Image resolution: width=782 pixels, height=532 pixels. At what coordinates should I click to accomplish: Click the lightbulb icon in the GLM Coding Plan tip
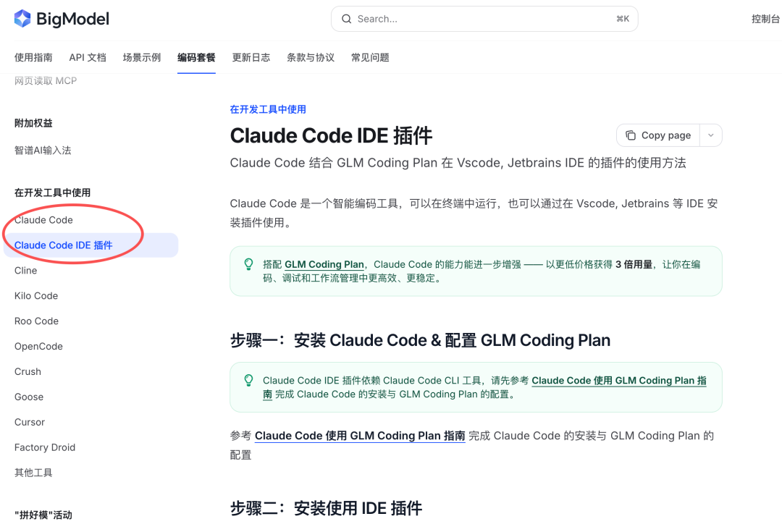click(x=248, y=264)
